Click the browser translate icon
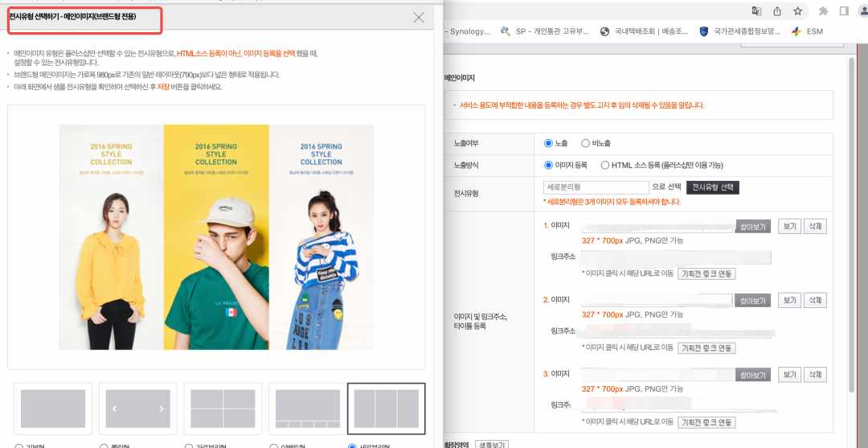Screen dimensions: 868x448 click(x=756, y=11)
